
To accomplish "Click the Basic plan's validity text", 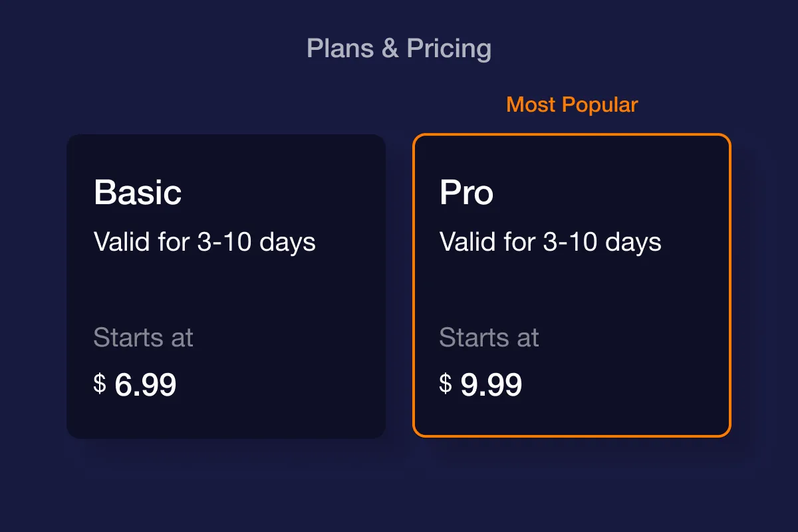I will 205,242.
